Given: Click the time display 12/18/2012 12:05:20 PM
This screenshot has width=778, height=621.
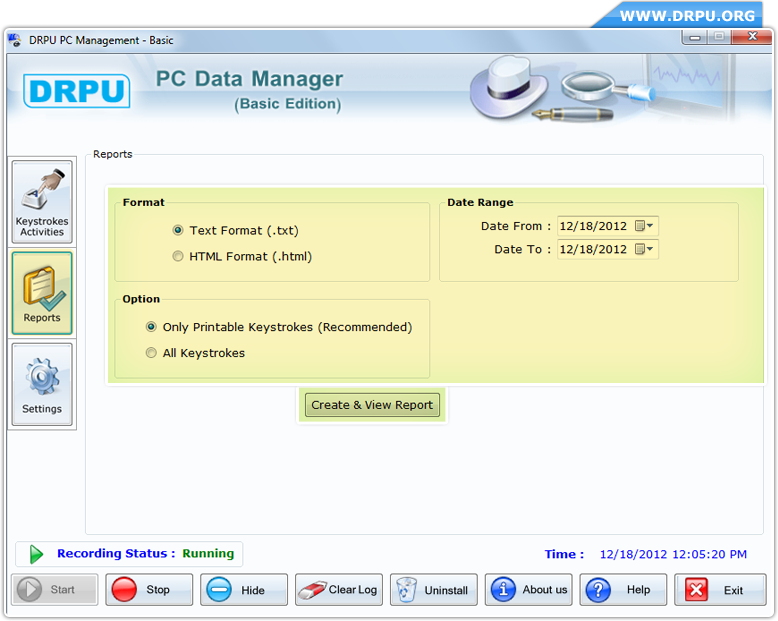Looking at the screenshot, I should pos(673,554).
